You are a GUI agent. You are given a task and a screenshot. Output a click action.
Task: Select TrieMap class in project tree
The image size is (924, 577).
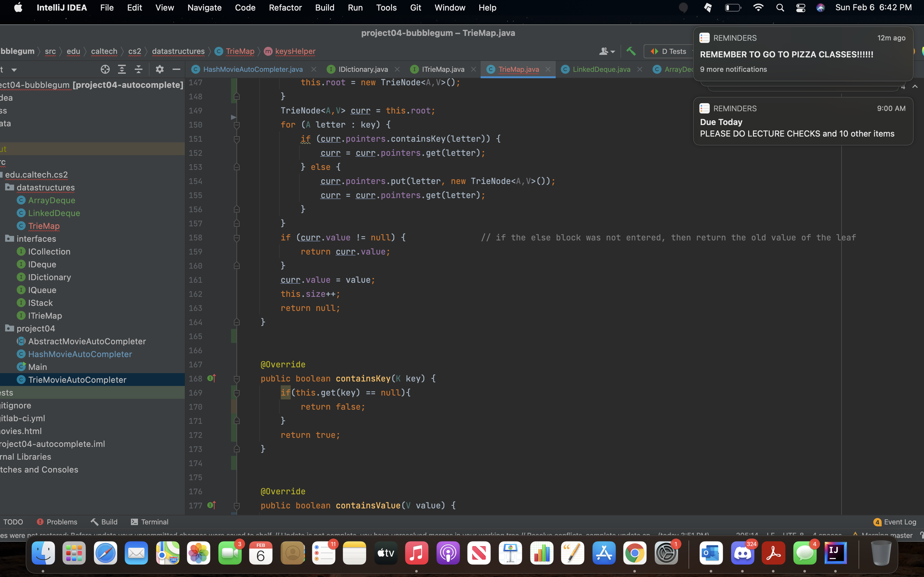(44, 226)
